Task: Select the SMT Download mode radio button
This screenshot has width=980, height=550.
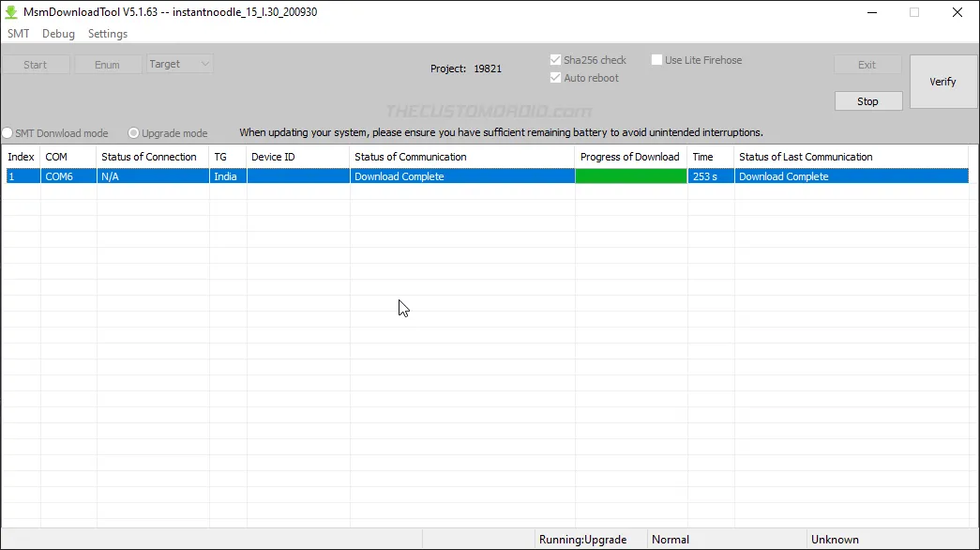Action: click(x=7, y=133)
